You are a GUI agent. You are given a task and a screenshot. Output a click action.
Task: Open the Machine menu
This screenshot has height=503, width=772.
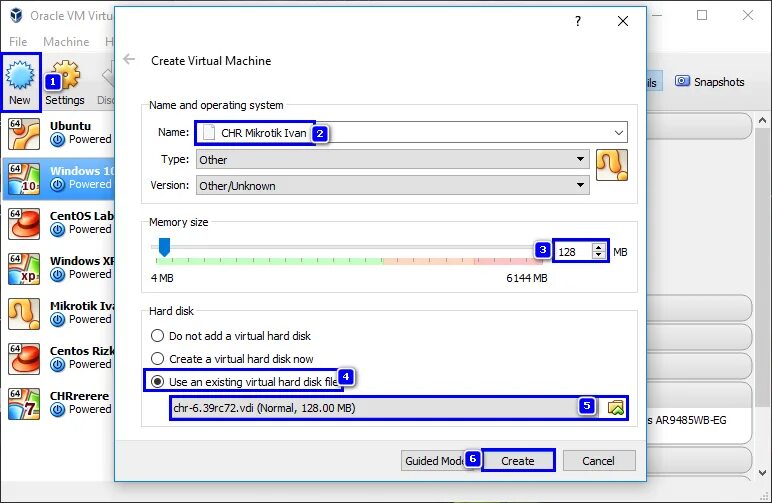(66, 42)
